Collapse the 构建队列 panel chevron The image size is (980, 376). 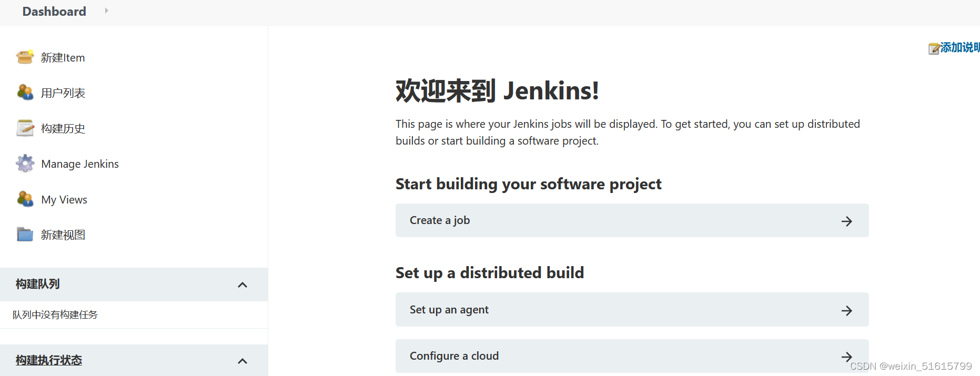pyautogui.click(x=243, y=284)
